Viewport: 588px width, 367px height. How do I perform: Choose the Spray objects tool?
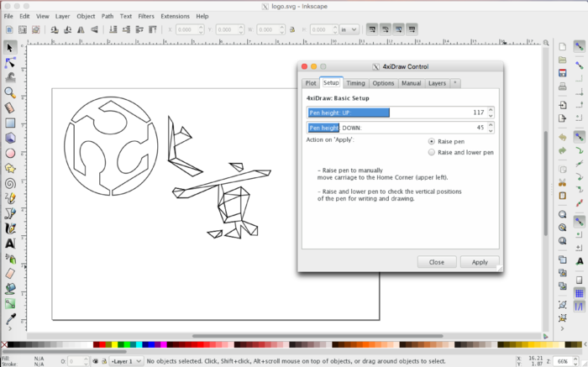tap(10, 259)
